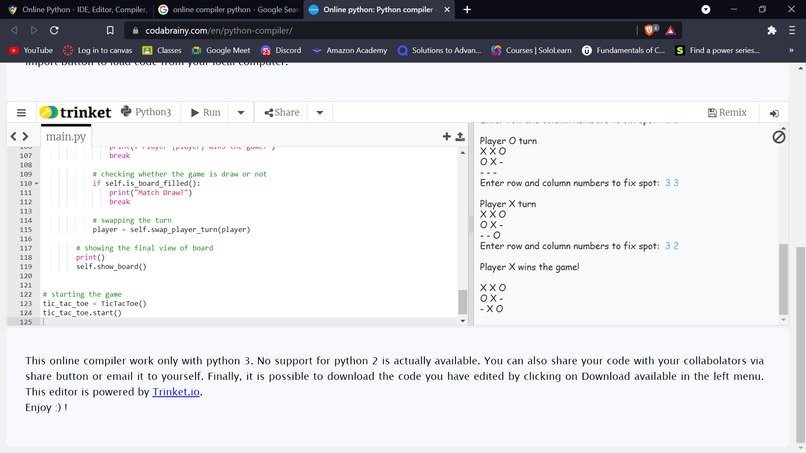
Task: Stop output using the circle-slash icon
Action: pos(779,137)
